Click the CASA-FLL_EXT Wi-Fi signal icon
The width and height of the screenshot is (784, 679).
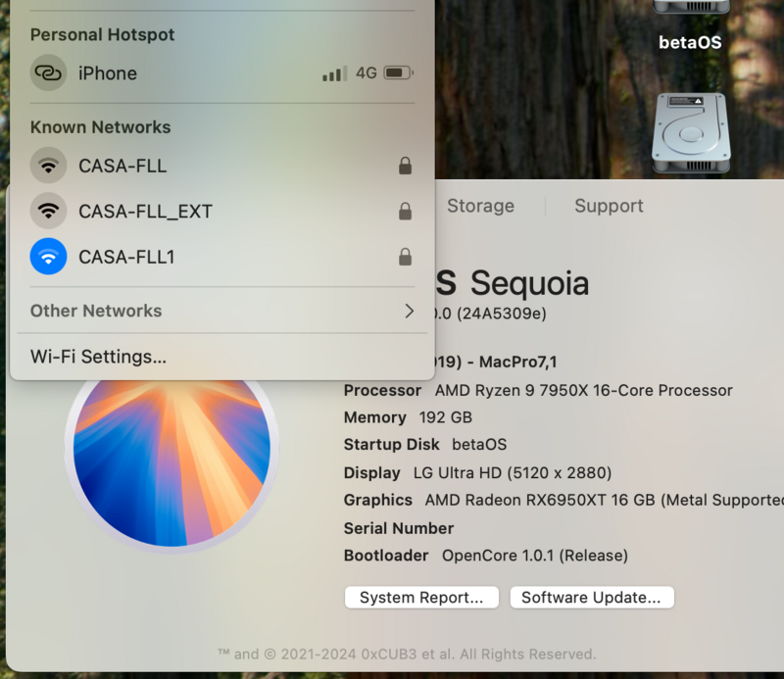48,211
